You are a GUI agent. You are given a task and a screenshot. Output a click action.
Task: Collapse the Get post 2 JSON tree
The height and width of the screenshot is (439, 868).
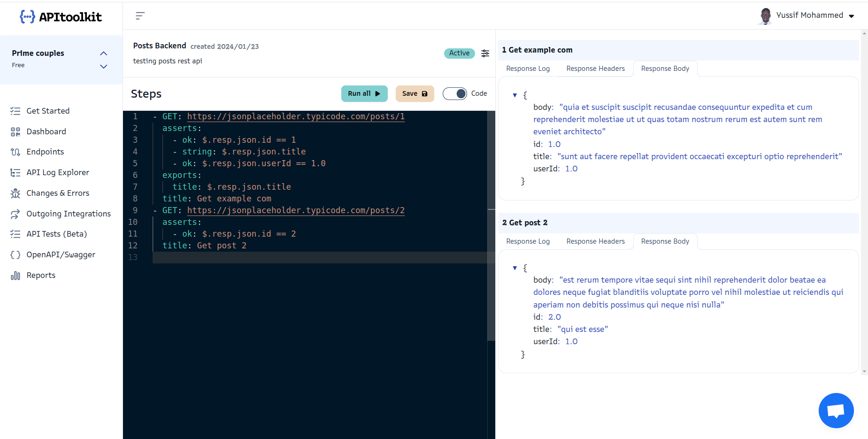click(x=515, y=268)
